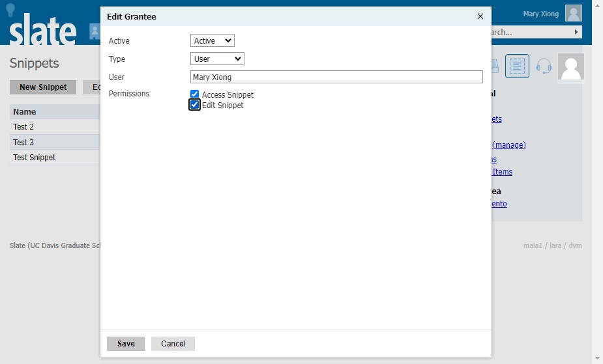Click the User field containing Mary Xiong

point(336,77)
